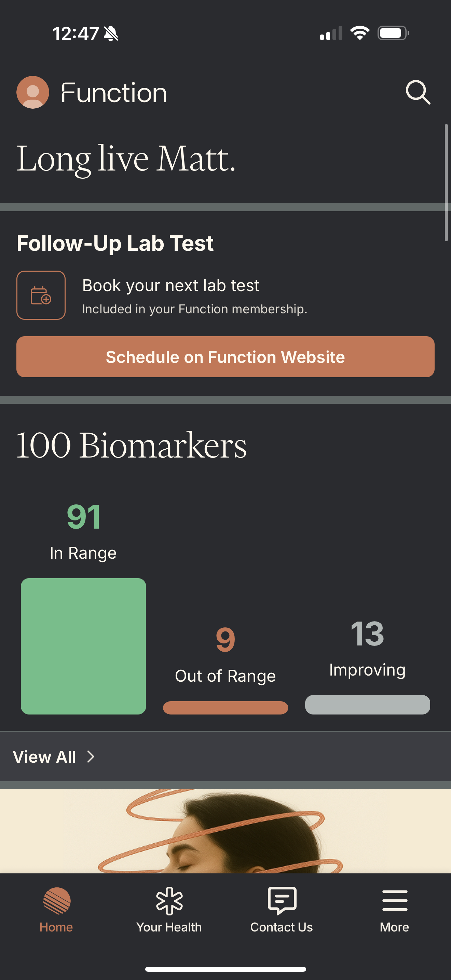Tap the search magnifier icon
Viewport: 451px width, 980px height.
418,92
